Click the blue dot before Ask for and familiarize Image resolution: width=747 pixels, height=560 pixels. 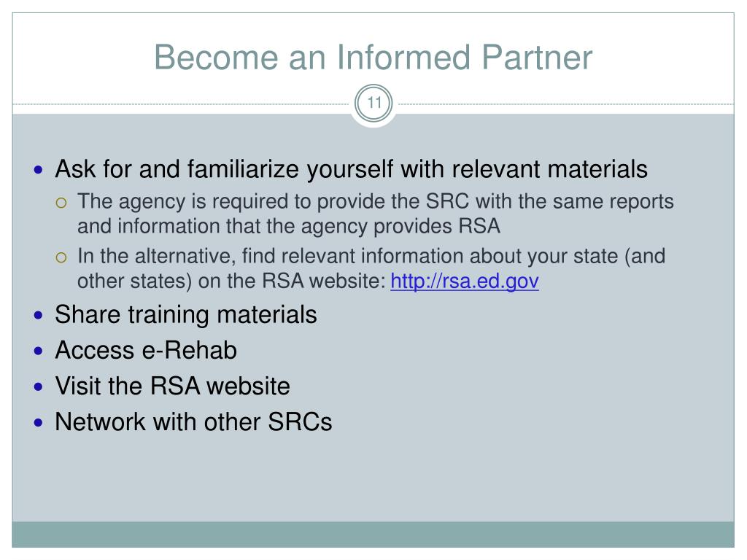pyautogui.click(x=39, y=169)
